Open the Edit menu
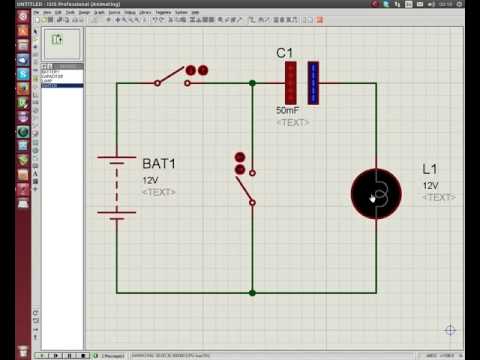Screen dimensions: 480x360 pyautogui.click(x=58, y=12)
